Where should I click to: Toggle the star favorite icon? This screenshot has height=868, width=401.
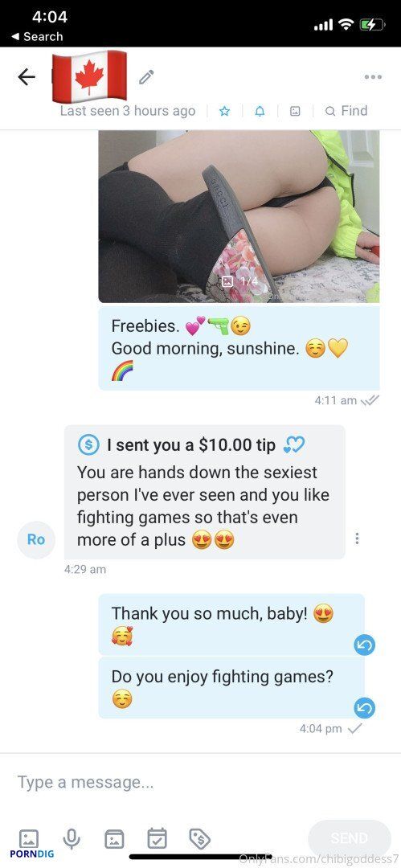point(224,111)
